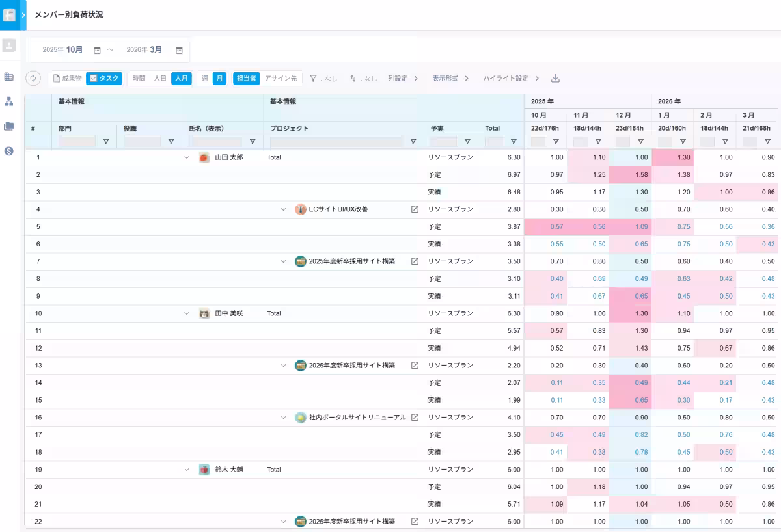Open the organization chart icon in sidebar
Viewport: 781px width, 532px height.
click(8, 101)
